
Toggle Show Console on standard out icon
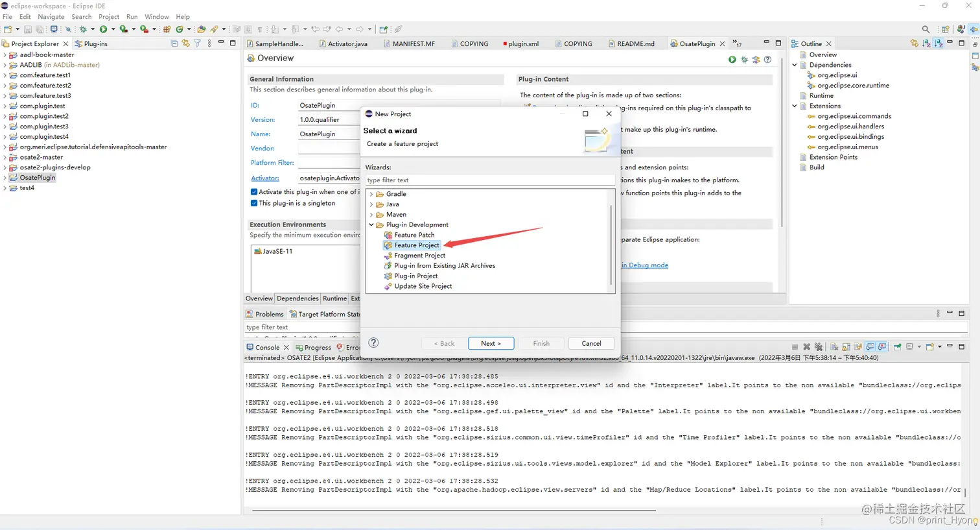click(870, 347)
